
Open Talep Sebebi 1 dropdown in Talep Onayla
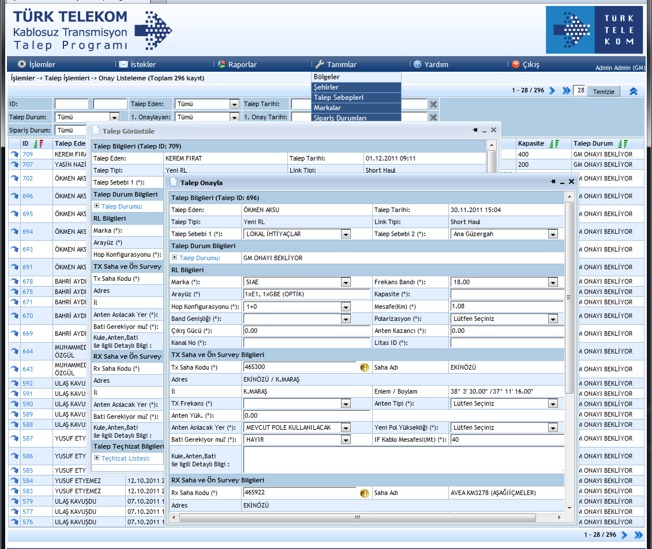tap(346, 235)
